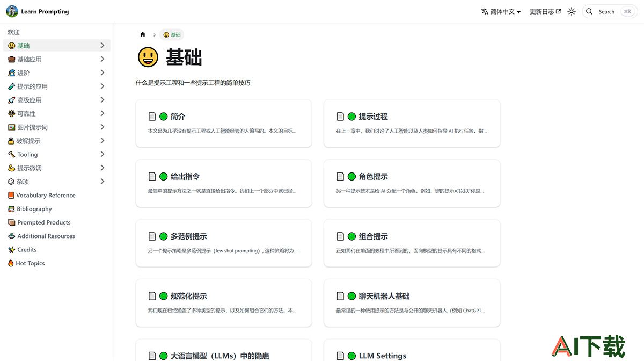
Task: Expand the 进阶 sidebar chevron
Action: pos(102,73)
